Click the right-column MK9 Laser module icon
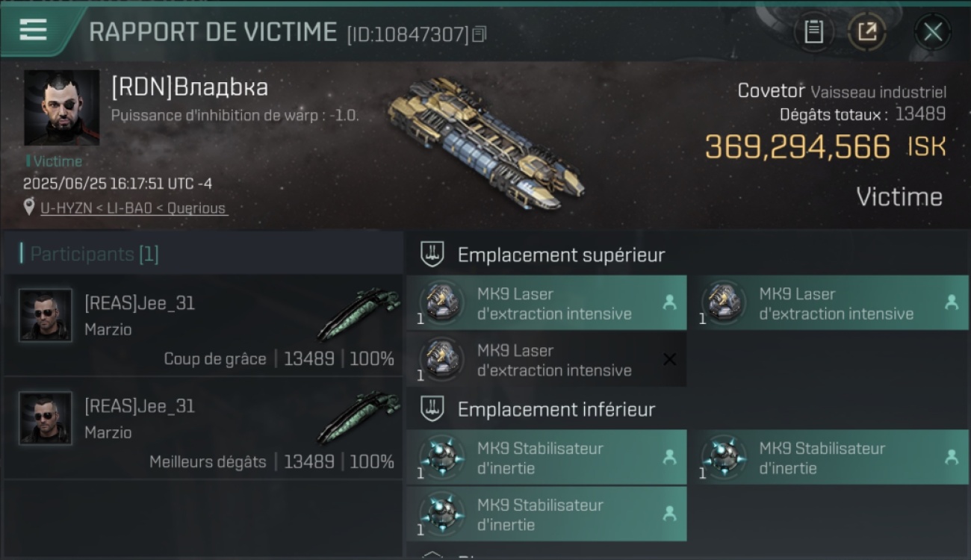 (724, 302)
